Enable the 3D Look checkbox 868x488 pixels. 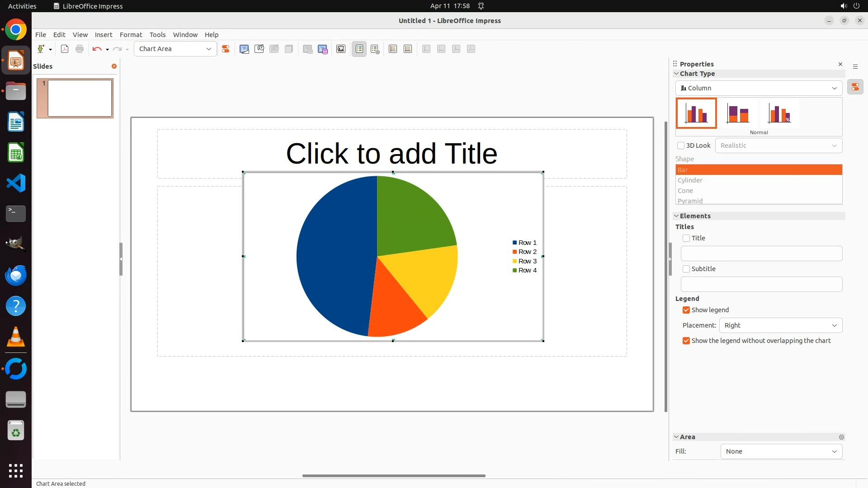(681, 145)
